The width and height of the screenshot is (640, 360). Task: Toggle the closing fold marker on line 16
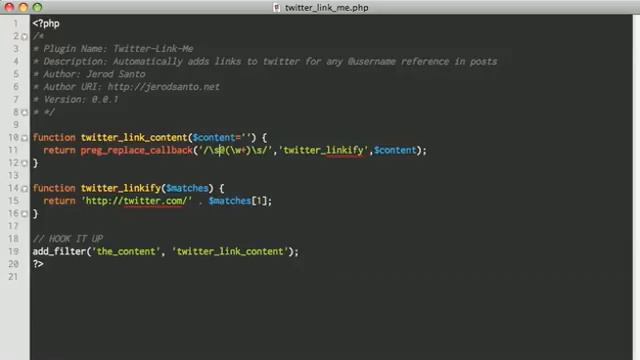pos(24,214)
